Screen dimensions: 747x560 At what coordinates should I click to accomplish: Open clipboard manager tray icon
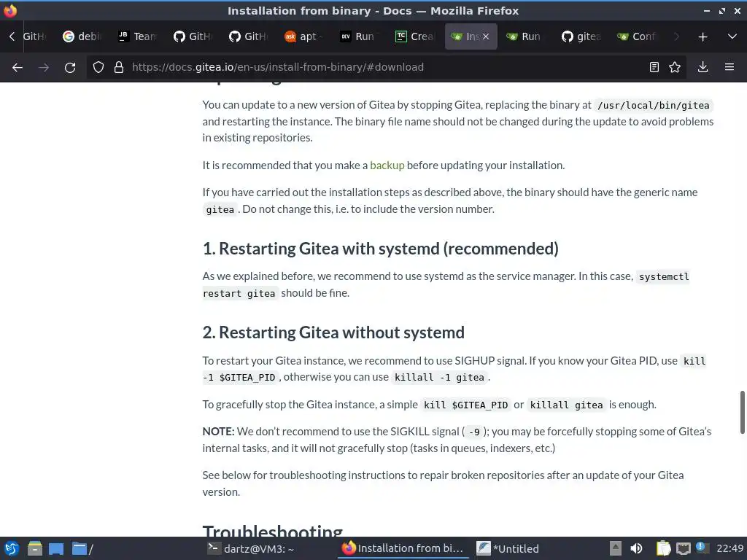click(663, 548)
